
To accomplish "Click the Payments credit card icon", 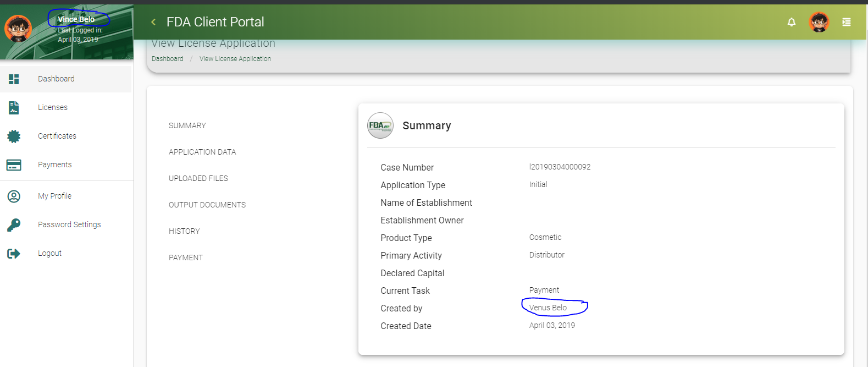I will (14, 165).
